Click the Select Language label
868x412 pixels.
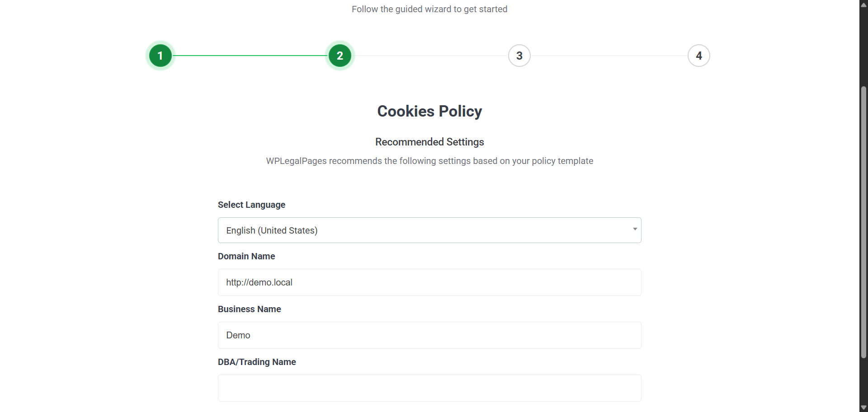pyautogui.click(x=251, y=205)
